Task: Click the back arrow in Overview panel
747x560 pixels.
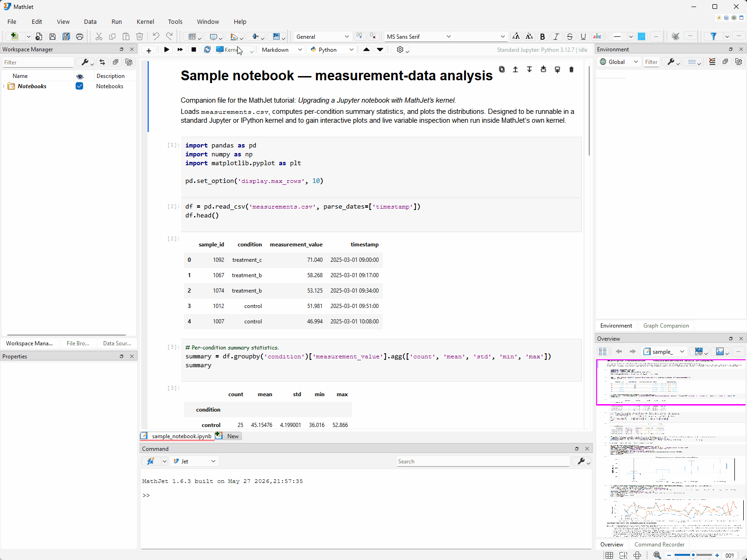Action: coord(619,351)
